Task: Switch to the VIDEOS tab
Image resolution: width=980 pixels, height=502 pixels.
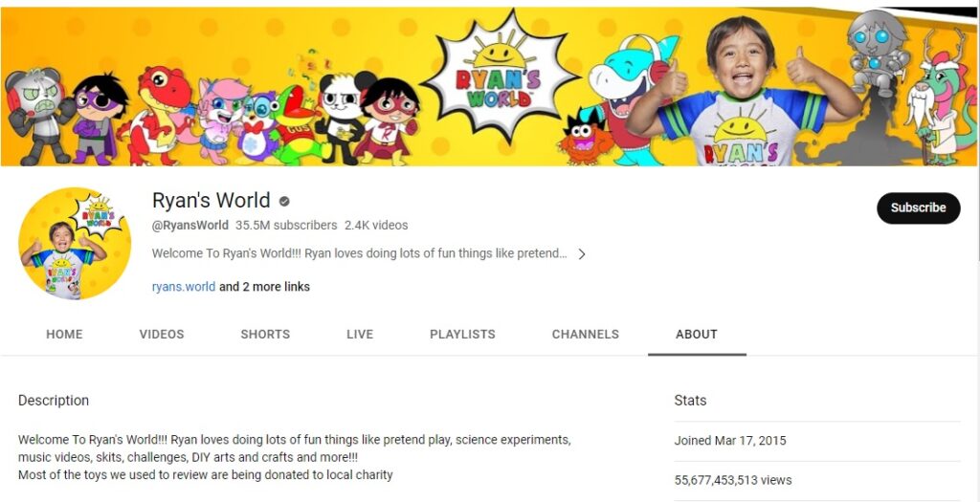Action: coord(162,335)
